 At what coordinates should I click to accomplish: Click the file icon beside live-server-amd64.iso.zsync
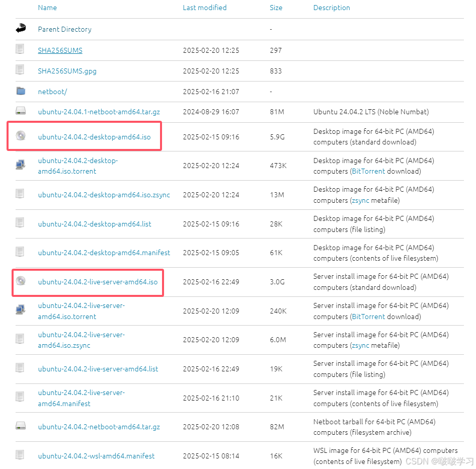click(x=20, y=339)
